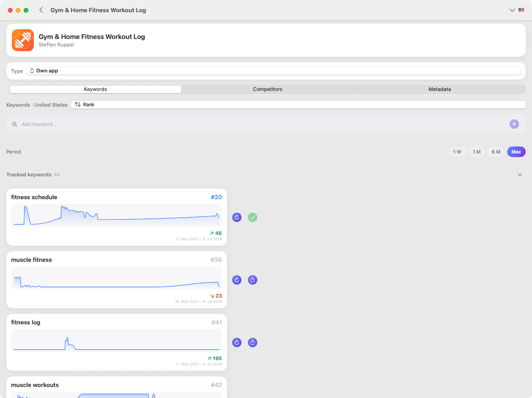Switch to the Metadata tab

(x=439, y=89)
